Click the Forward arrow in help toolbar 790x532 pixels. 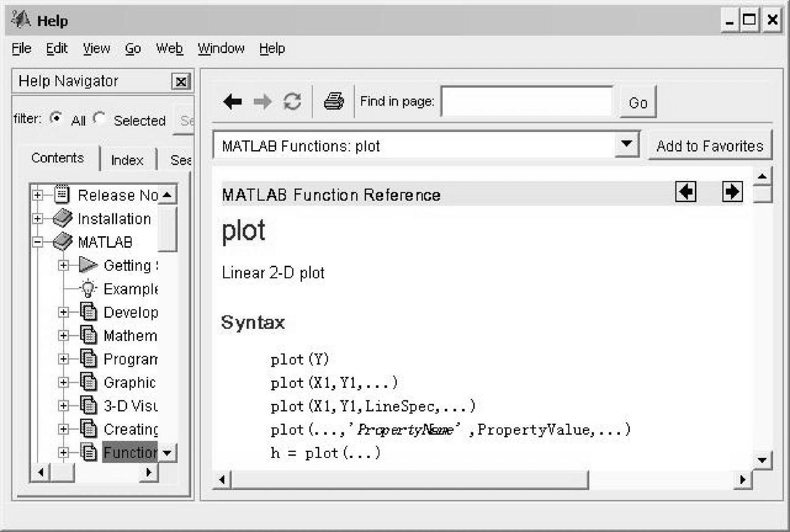[262, 102]
